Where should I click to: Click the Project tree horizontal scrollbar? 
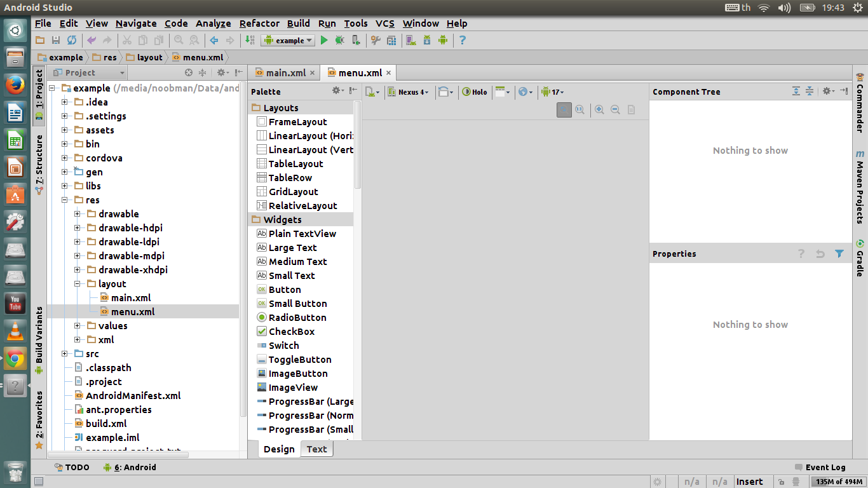click(127, 454)
